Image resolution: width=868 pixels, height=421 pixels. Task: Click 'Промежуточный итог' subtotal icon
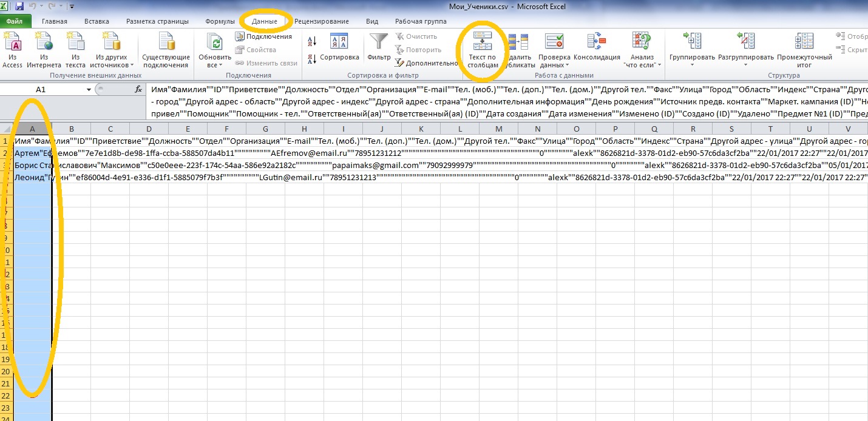pos(804,44)
